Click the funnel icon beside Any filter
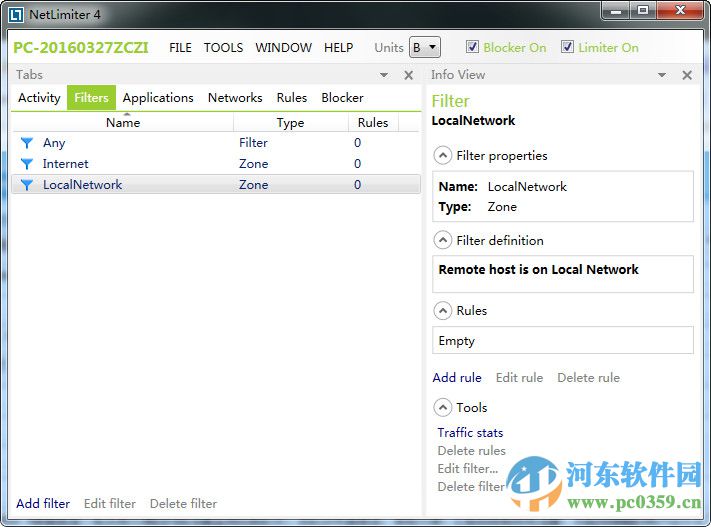 pyautogui.click(x=27, y=143)
